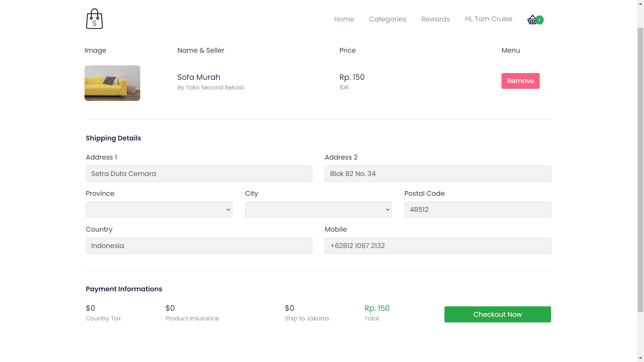Click the green cart count badge

tap(539, 20)
